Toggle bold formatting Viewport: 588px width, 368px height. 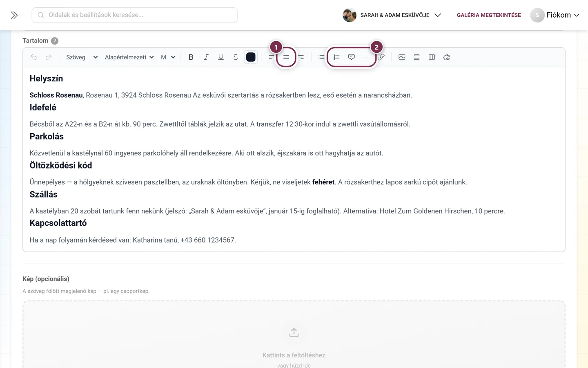click(191, 57)
